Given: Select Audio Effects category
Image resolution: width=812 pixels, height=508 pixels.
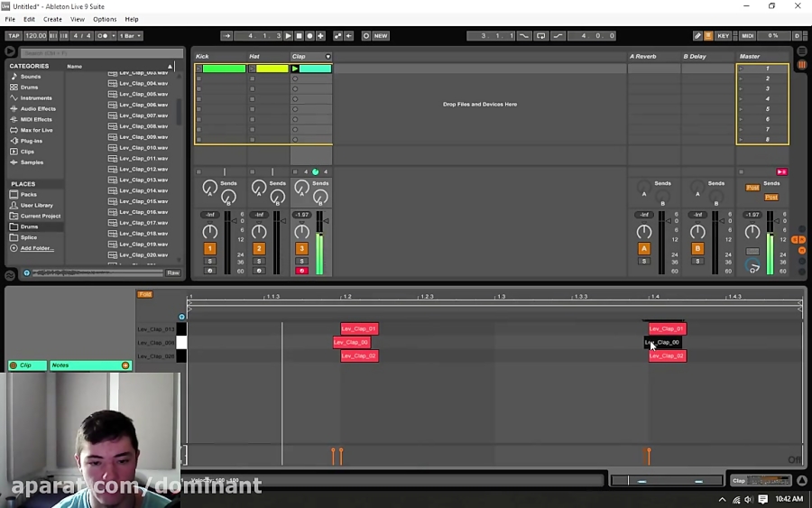Looking at the screenshot, I should (38, 109).
